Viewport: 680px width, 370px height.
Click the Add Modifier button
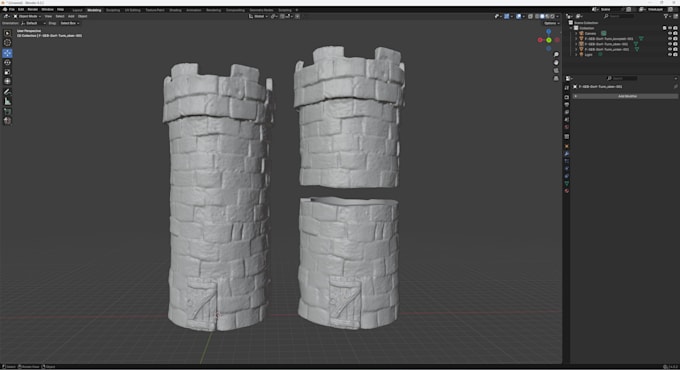pyautogui.click(x=626, y=96)
